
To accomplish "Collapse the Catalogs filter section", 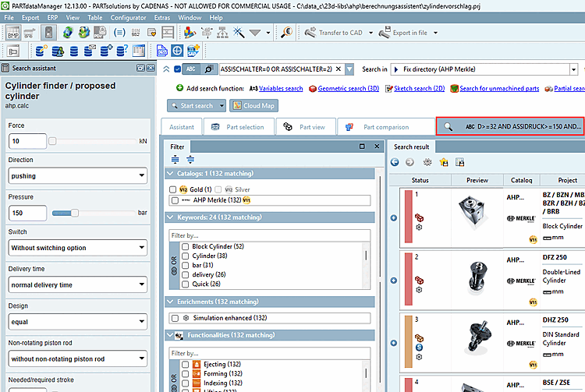I will 171,174.
